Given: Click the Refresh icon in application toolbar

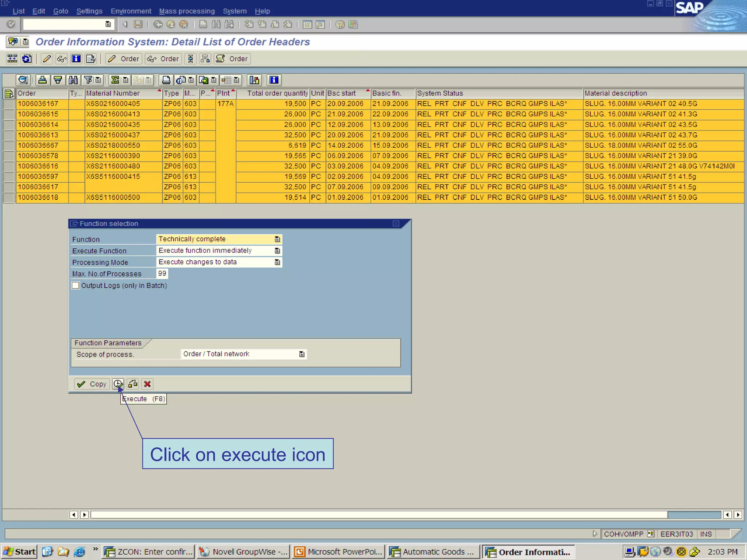Looking at the screenshot, I should tap(27, 59).
